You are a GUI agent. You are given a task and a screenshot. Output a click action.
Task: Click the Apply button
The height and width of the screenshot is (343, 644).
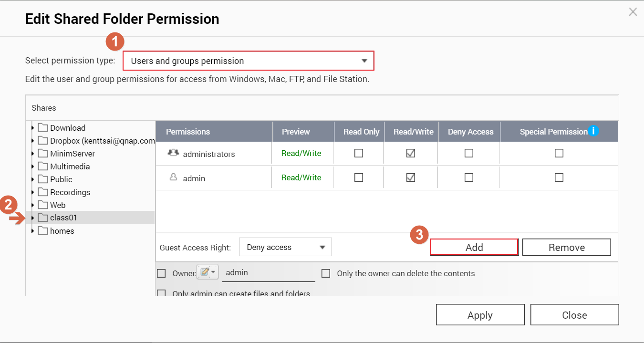tap(480, 315)
